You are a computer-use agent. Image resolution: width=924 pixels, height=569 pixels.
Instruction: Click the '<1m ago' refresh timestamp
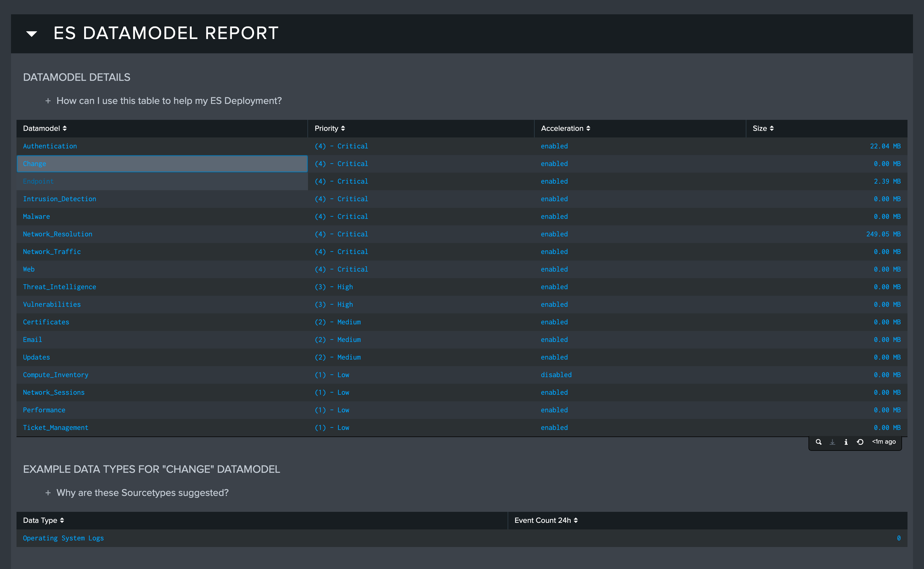tap(883, 442)
